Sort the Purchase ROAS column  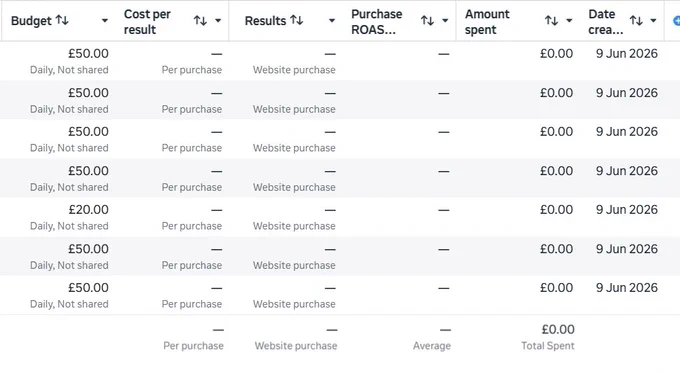coord(428,20)
